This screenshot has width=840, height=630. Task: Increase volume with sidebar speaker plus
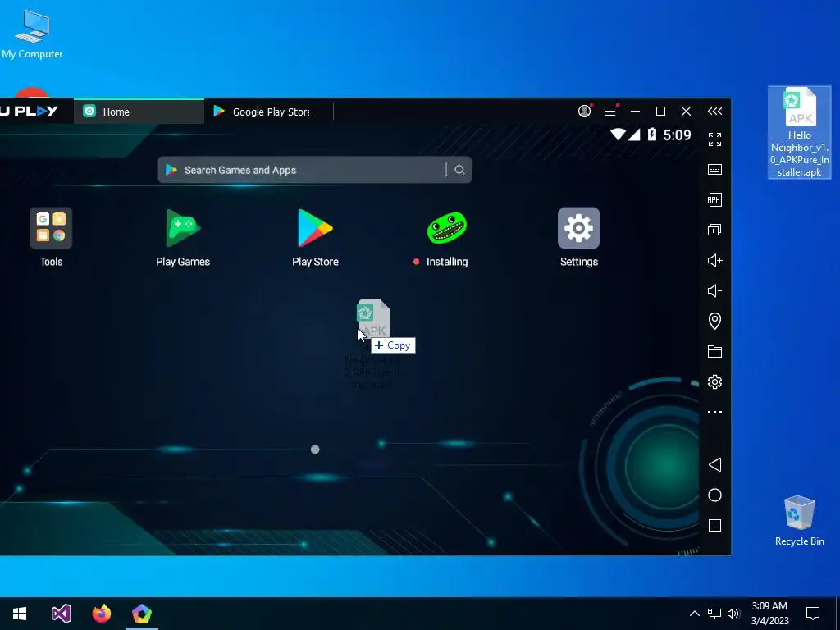click(714, 261)
